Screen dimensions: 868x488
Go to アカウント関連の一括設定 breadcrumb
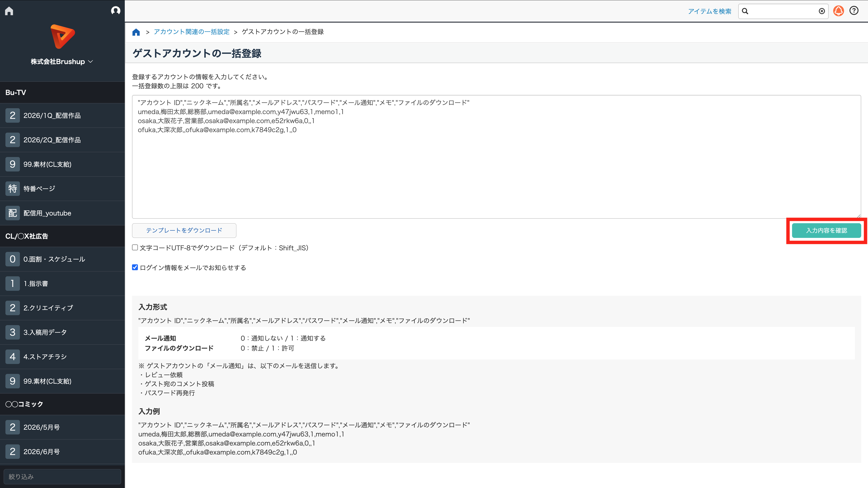(191, 32)
